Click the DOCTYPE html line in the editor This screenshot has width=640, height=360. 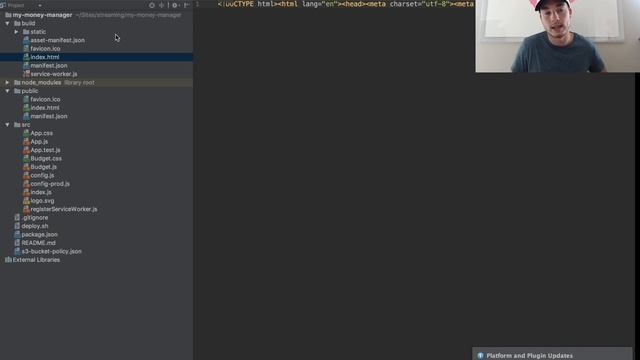(x=345, y=4)
